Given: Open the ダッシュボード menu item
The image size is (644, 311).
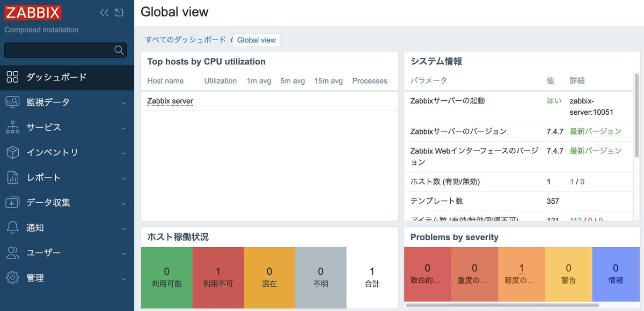Looking at the screenshot, I should pyautogui.click(x=67, y=77).
